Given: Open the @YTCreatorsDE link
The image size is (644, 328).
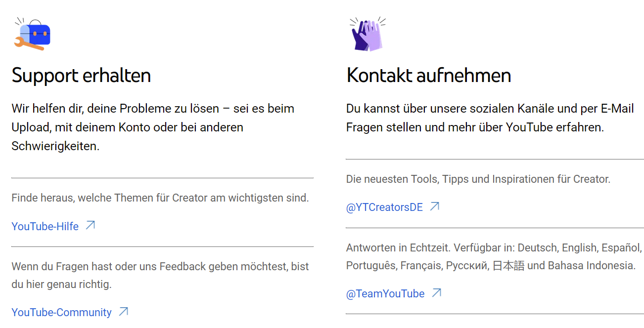Looking at the screenshot, I should 384,207.
